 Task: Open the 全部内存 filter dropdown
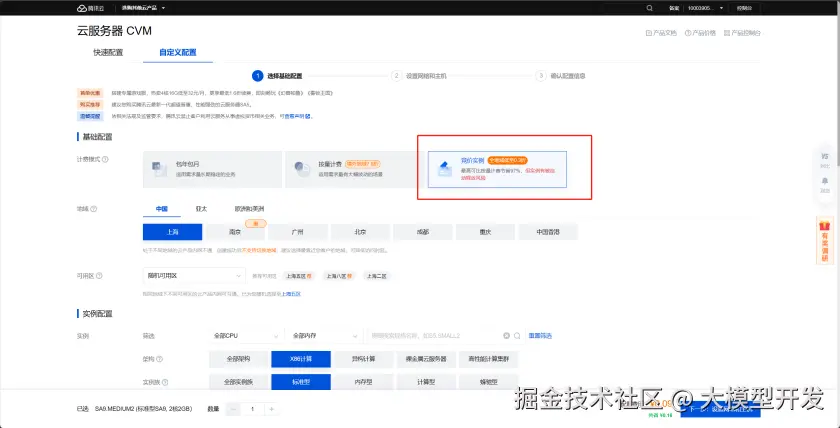point(323,336)
